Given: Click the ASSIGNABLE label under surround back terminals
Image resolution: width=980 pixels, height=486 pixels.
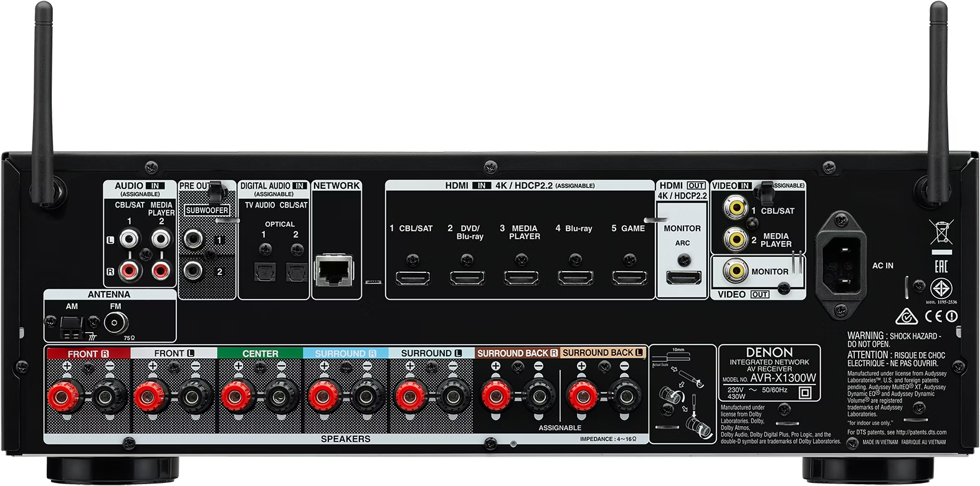Looking at the screenshot, I should 560,428.
